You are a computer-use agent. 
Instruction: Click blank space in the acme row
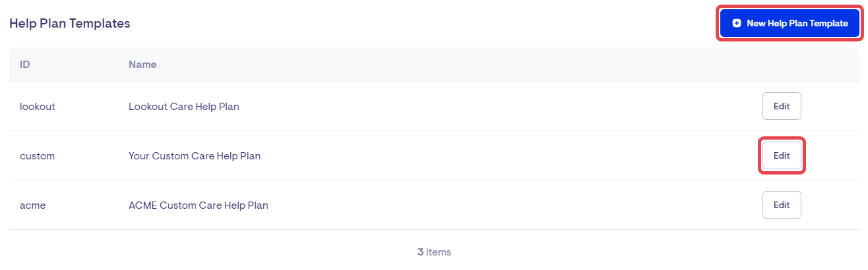coord(495,205)
